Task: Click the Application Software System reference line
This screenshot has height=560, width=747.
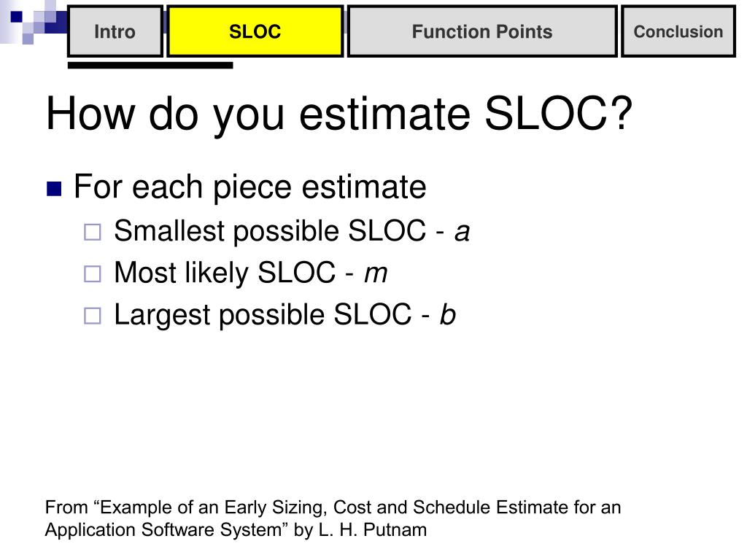Action: (x=236, y=530)
